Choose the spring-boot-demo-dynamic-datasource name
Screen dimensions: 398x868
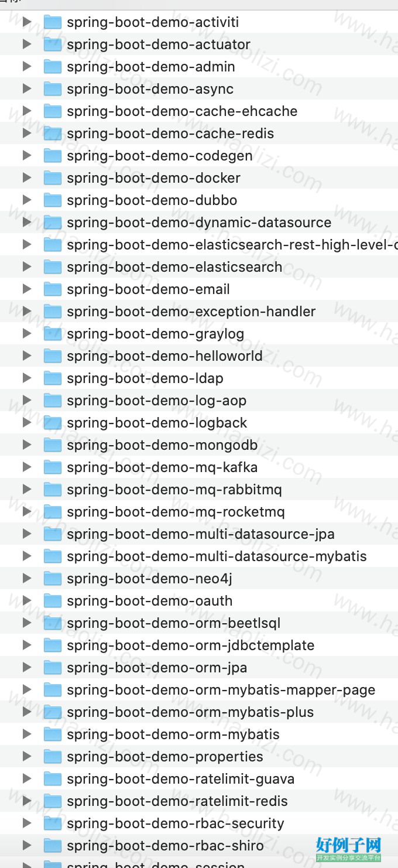pyautogui.click(x=199, y=223)
